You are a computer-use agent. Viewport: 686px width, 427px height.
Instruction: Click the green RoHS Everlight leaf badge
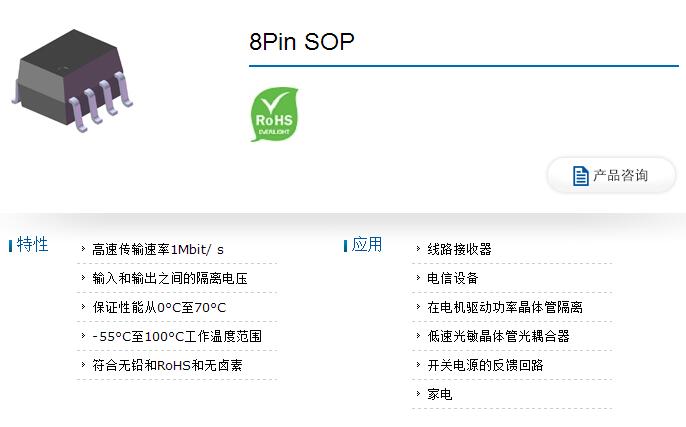pyautogui.click(x=274, y=115)
